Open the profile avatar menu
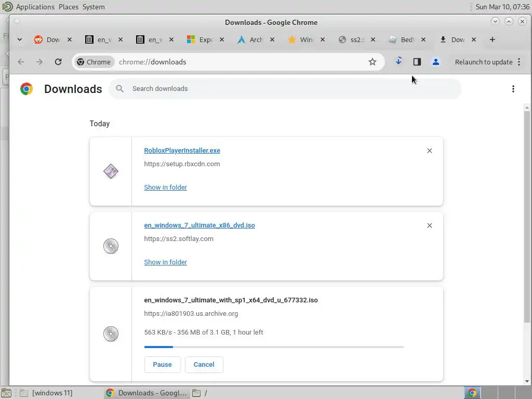532x399 pixels. coord(436,62)
